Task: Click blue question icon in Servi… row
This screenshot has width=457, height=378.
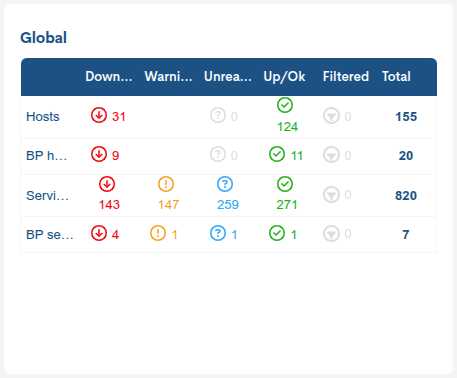Action: click(x=225, y=184)
